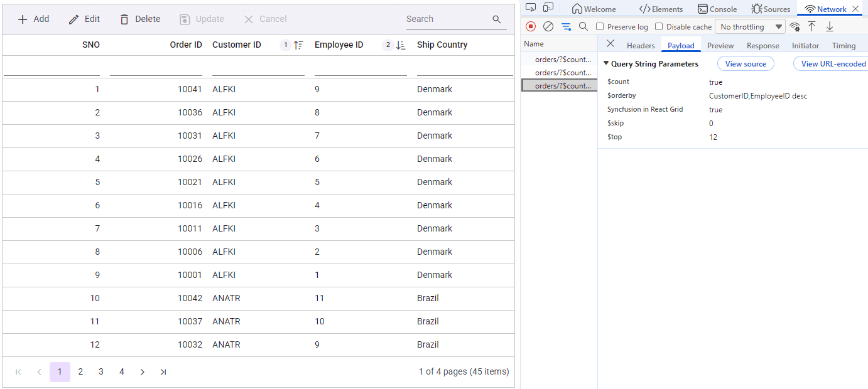Click the inspect element icon in DevTools

coord(531,8)
